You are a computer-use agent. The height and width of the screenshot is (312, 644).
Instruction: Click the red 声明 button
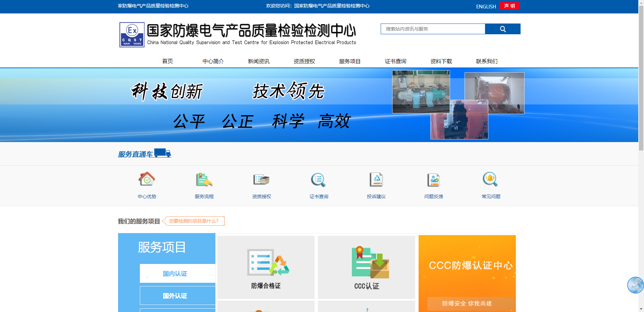[509, 6]
